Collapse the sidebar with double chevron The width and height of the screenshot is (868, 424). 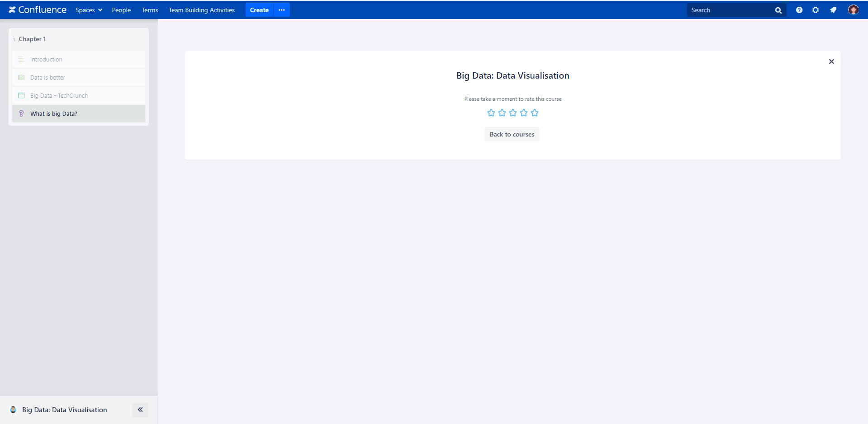tap(140, 410)
